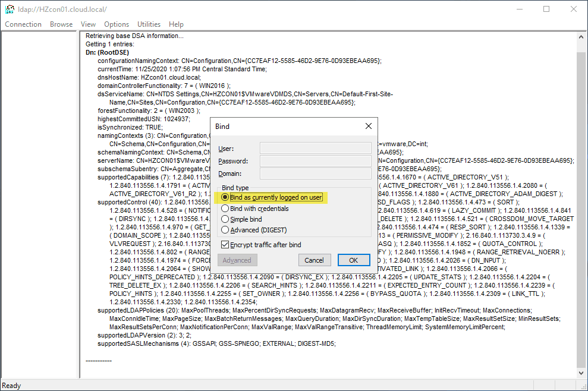Select Bind with credentials option
This screenshot has width=588, height=391.
(255, 209)
